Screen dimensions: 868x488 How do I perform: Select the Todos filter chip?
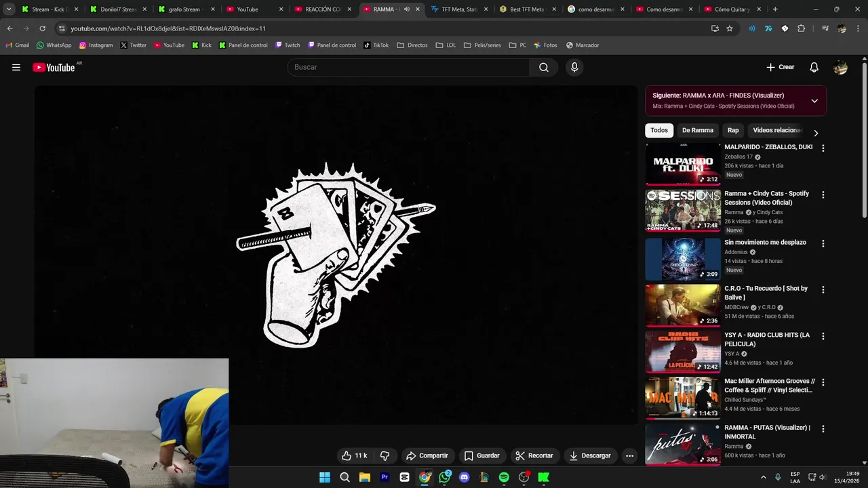pyautogui.click(x=659, y=130)
